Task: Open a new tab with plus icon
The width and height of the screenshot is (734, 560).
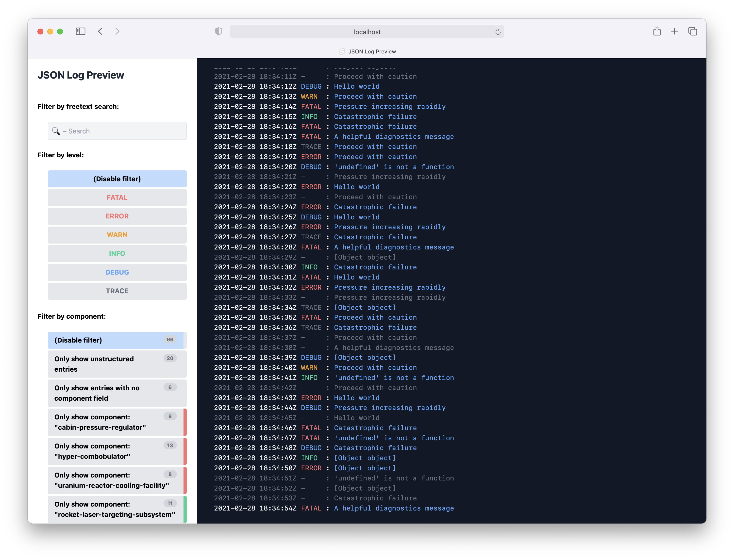Action: [674, 31]
